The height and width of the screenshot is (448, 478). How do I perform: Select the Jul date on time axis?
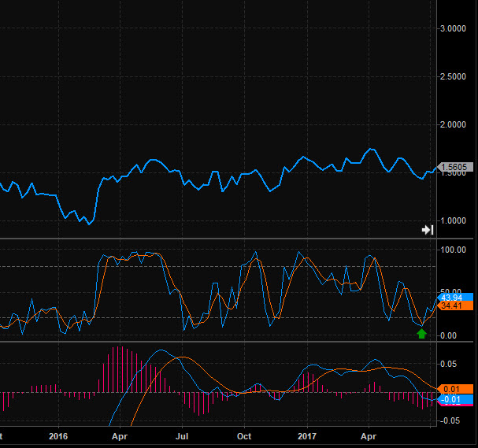coord(182,435)
